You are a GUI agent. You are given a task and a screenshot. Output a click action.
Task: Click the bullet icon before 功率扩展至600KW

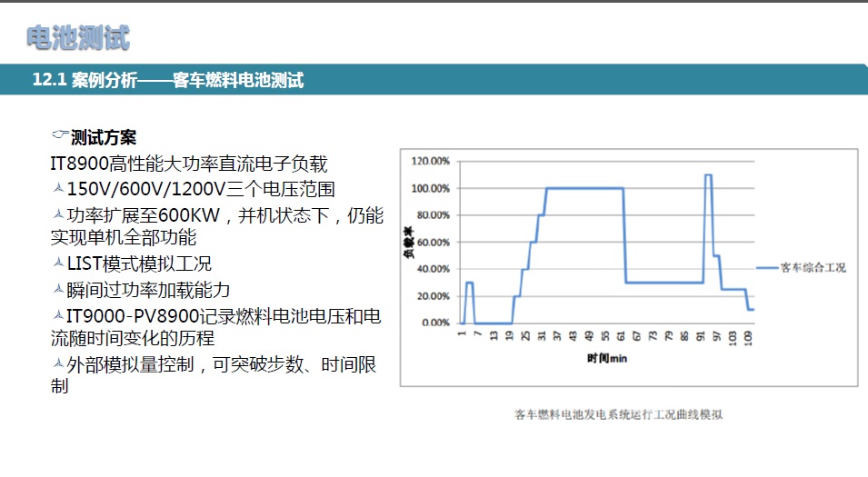tap(58, 215)
